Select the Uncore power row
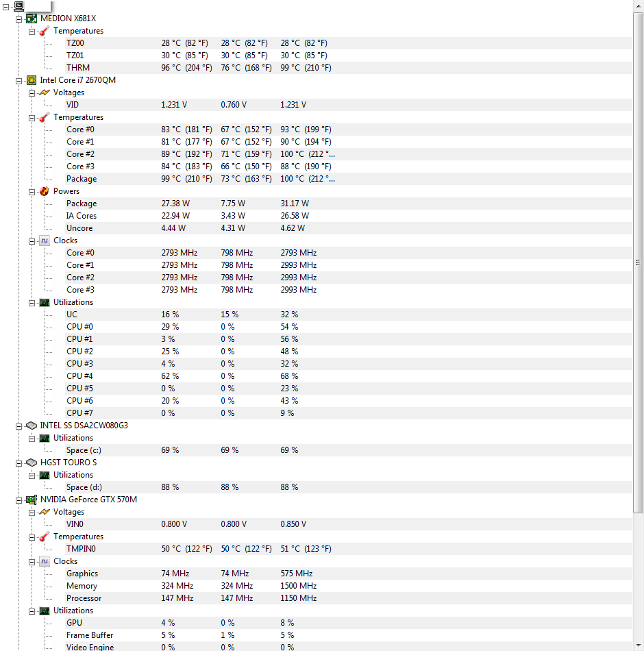 point(349,228)
